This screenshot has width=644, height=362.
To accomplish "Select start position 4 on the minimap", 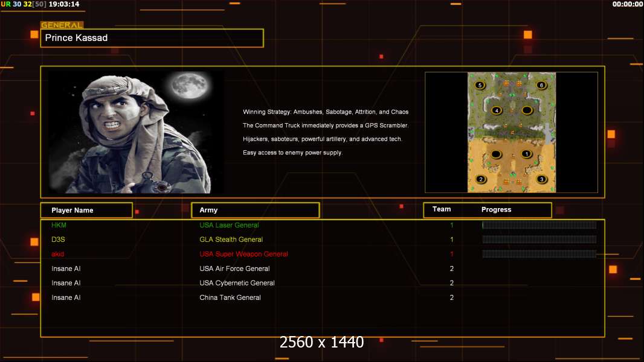I will [497, 110].
